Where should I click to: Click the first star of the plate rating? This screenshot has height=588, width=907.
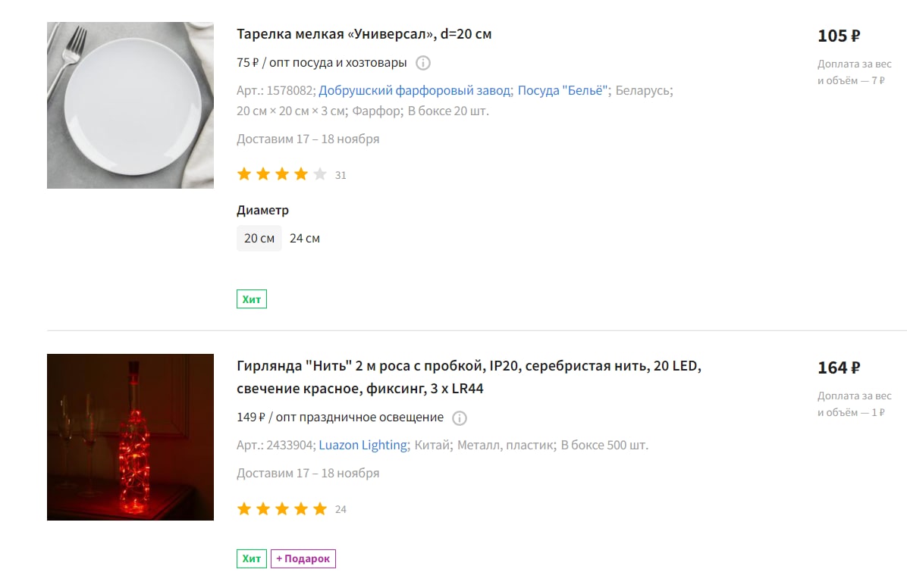click(x=244, y=174)
